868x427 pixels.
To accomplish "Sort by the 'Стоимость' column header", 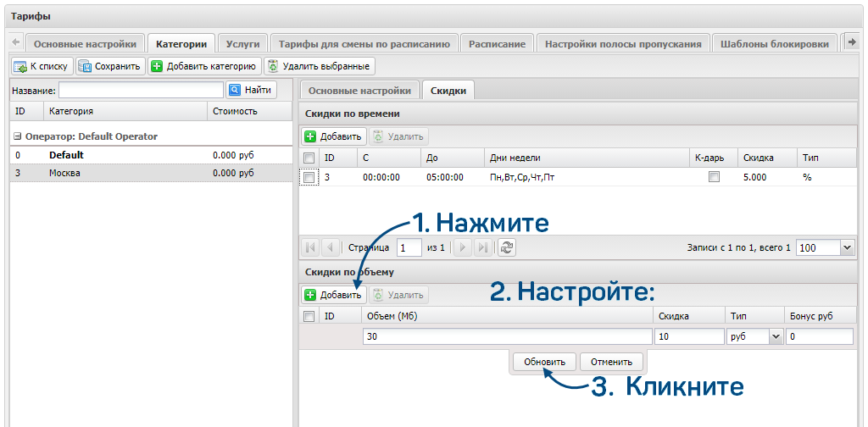I will tap(250, 111).
